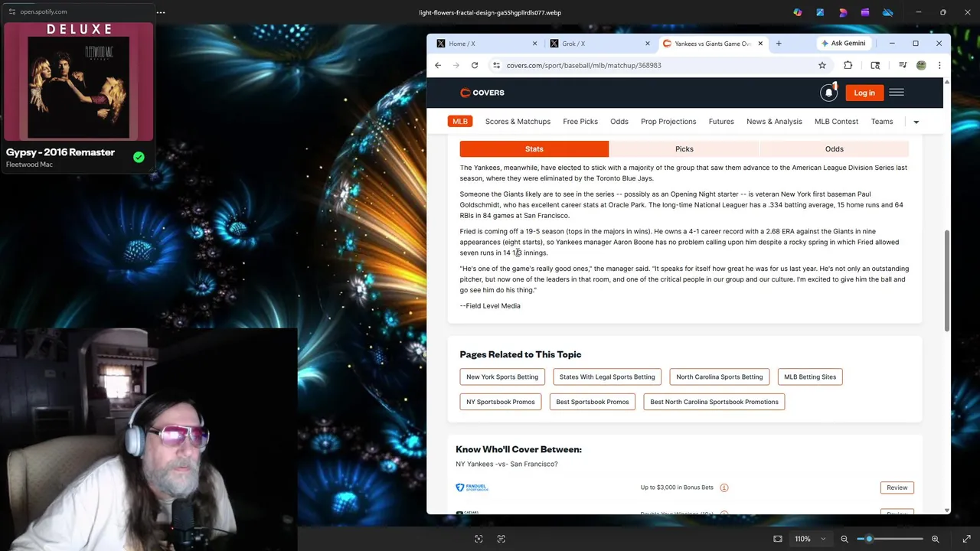Open the three-dot menu beside Spotify URL
This screenshot has width=980, height=551.
pyautogui.click(x=161, y=12)
